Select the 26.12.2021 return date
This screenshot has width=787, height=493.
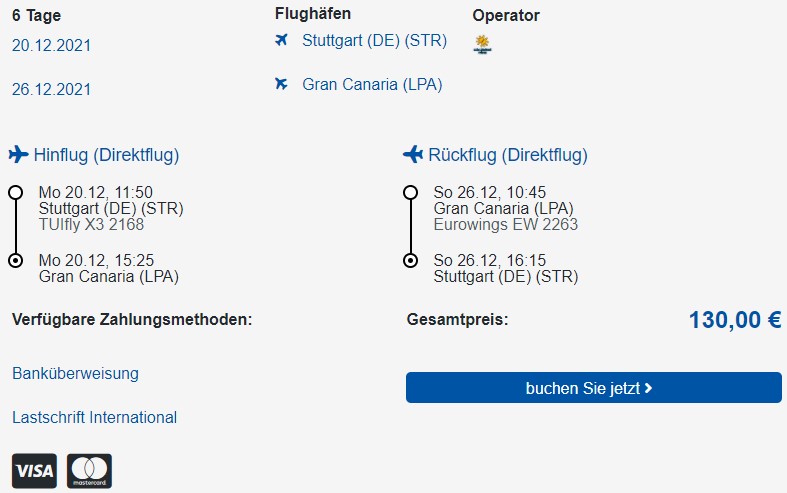(x=51, y=89)
